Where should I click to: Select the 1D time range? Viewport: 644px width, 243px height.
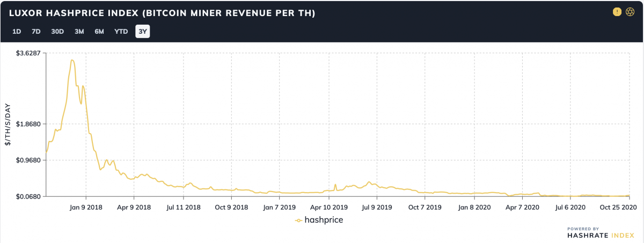(x=17, y=31)
